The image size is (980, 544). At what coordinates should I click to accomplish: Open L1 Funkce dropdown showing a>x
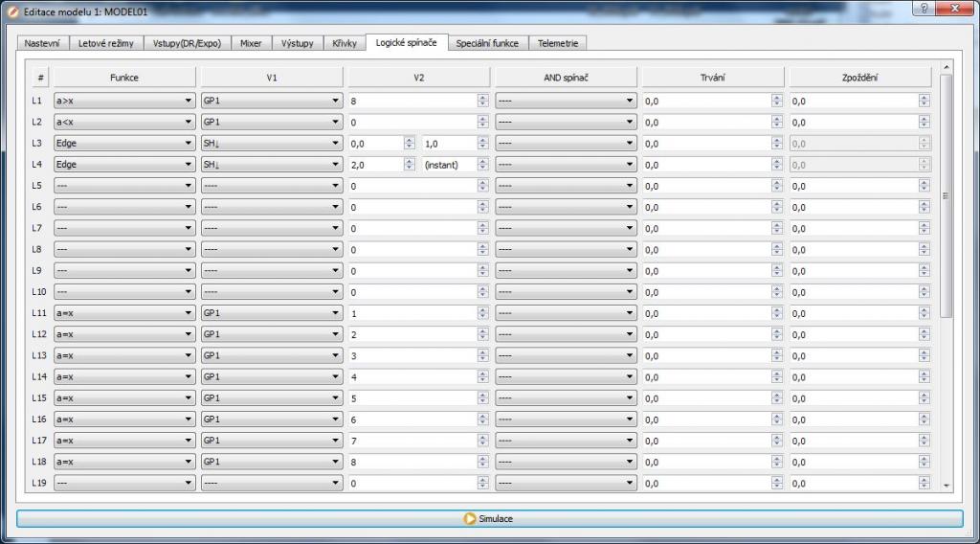[124, 101]
